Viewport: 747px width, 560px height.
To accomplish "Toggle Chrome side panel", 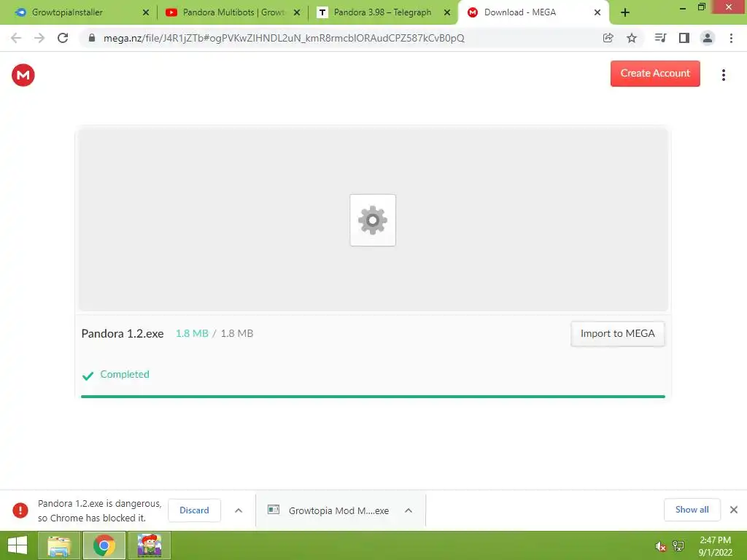I will point(684,38).
